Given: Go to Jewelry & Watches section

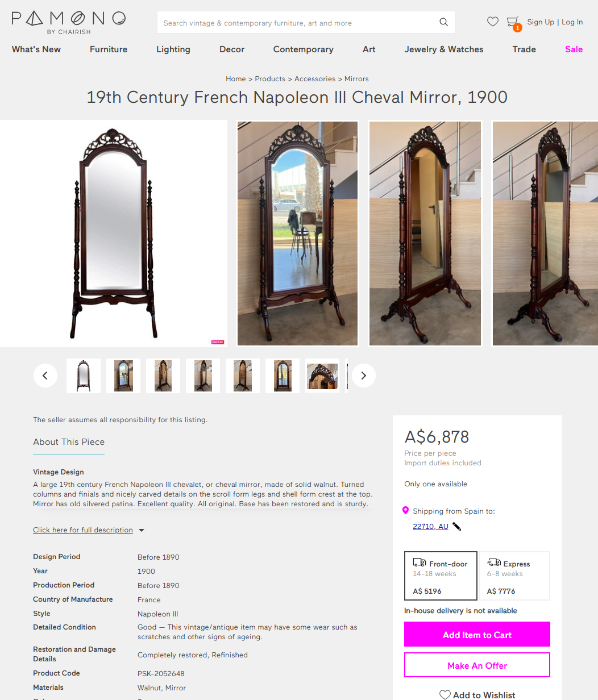Looking at the screenshot, I should (444, 49).
